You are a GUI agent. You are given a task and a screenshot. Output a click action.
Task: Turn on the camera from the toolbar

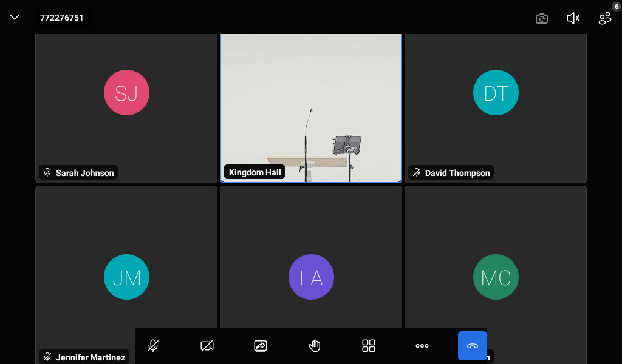(x=207, y=346)
